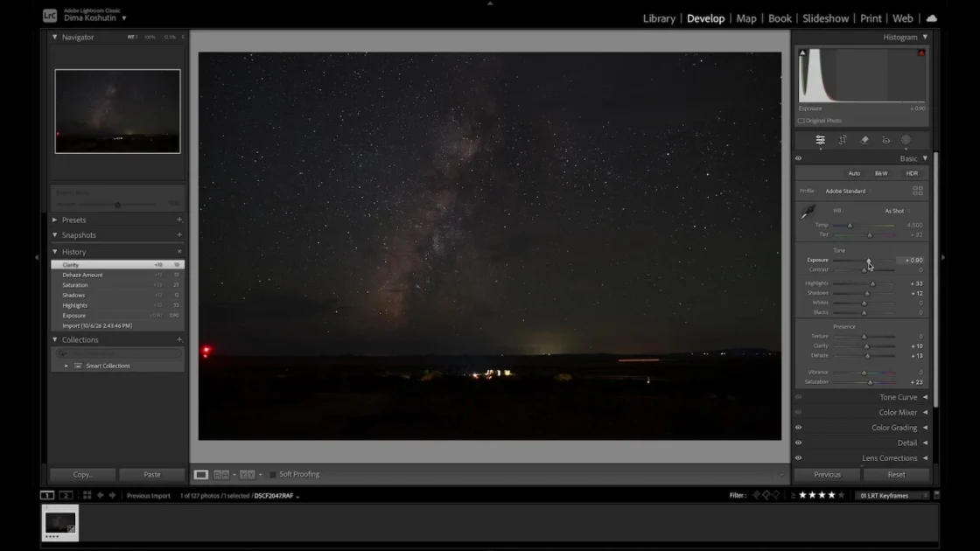Toggle Tone Curve panel eye icon
Viewport: 980px width, 551px height.
pyautogui.click(x=798, y=397)
